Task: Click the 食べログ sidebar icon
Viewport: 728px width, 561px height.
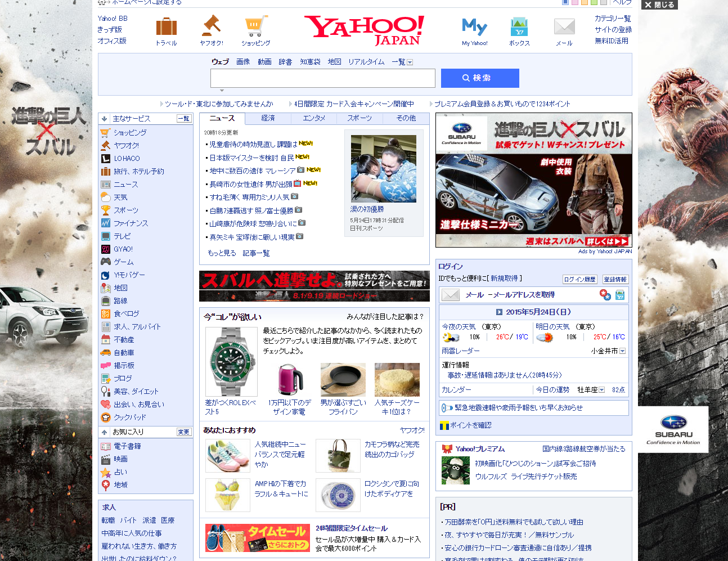Action: 105,314
